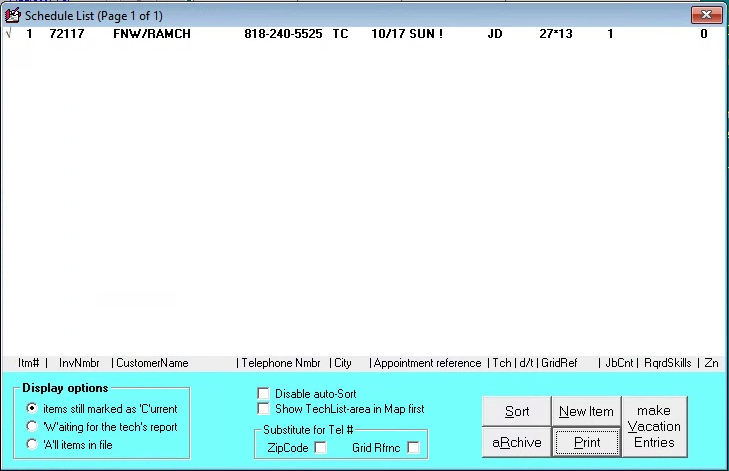Image resolution: width=729 pixels, height=471 pixels.
Task: Enable Disable auto-Sort checkbox
Action: click(x=263, y=393)
